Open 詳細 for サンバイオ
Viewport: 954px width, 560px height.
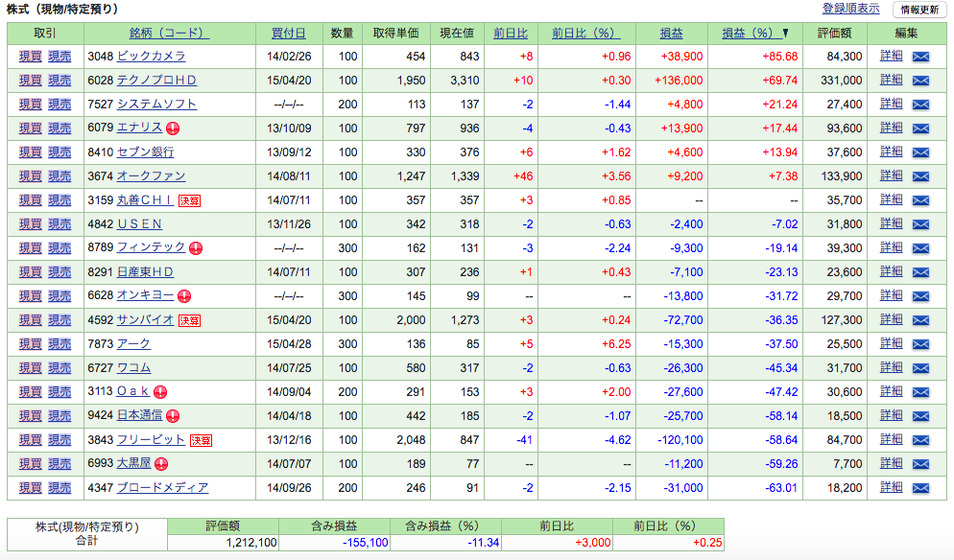[892, 320]
